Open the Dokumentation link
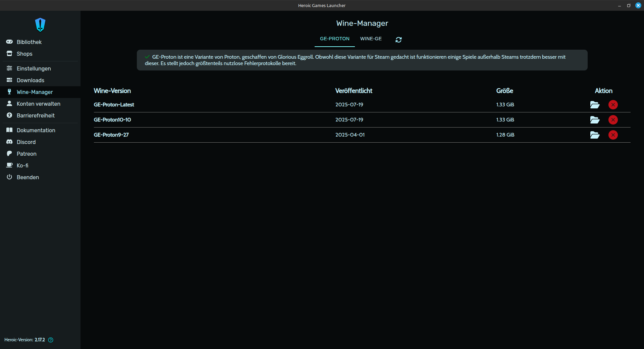This screenshot has height=349, width=644. click(x=40, y=130)
